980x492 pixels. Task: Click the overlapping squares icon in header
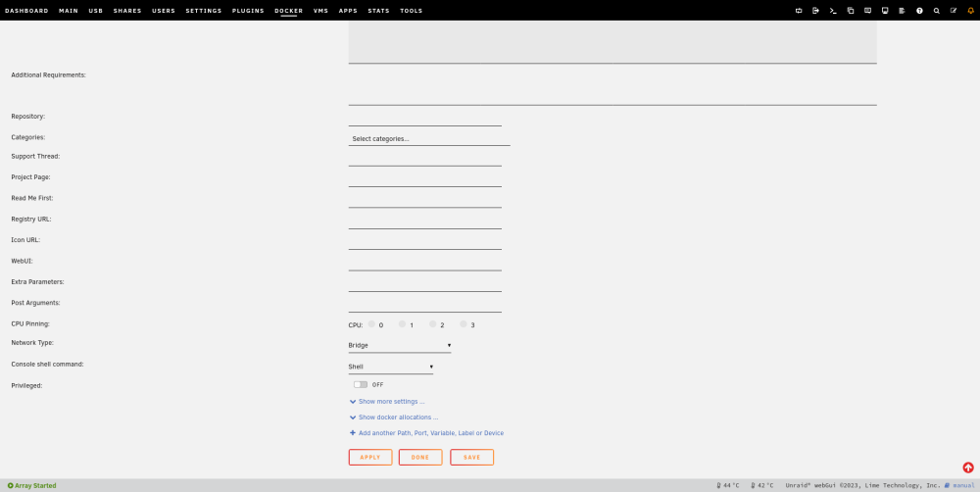[x=850, y=11]
